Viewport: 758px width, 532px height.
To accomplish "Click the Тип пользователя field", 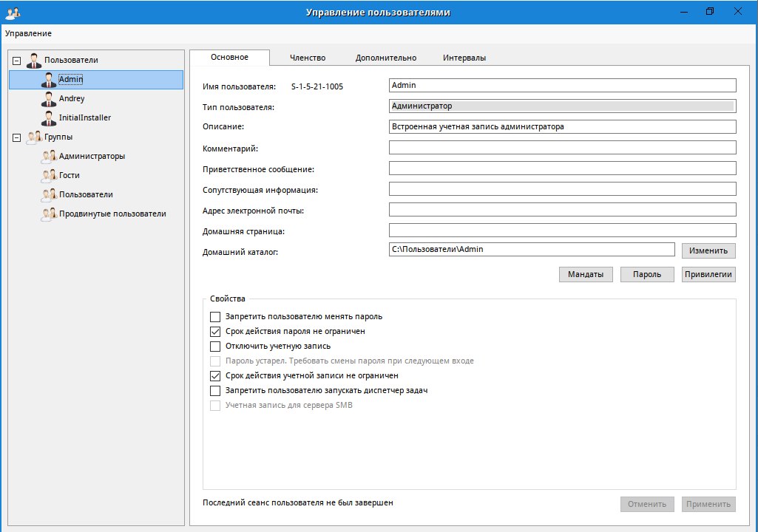I will tap(562, 106).
